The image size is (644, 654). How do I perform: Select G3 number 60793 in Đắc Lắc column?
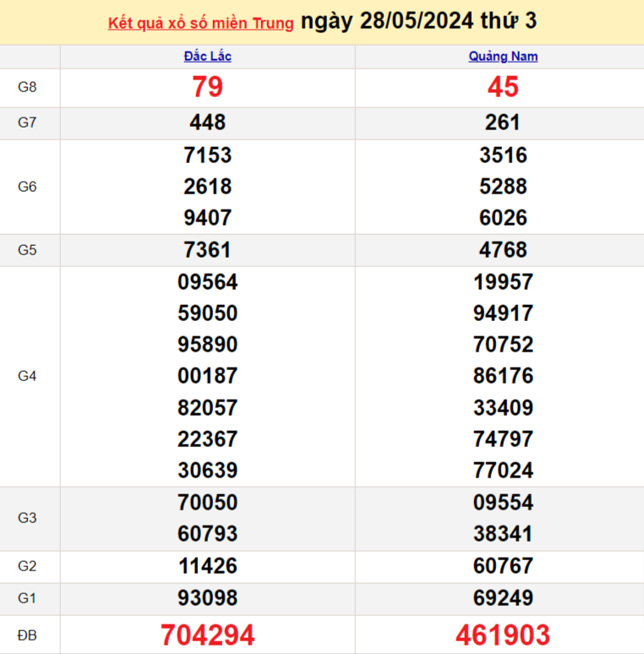(207, 534)
